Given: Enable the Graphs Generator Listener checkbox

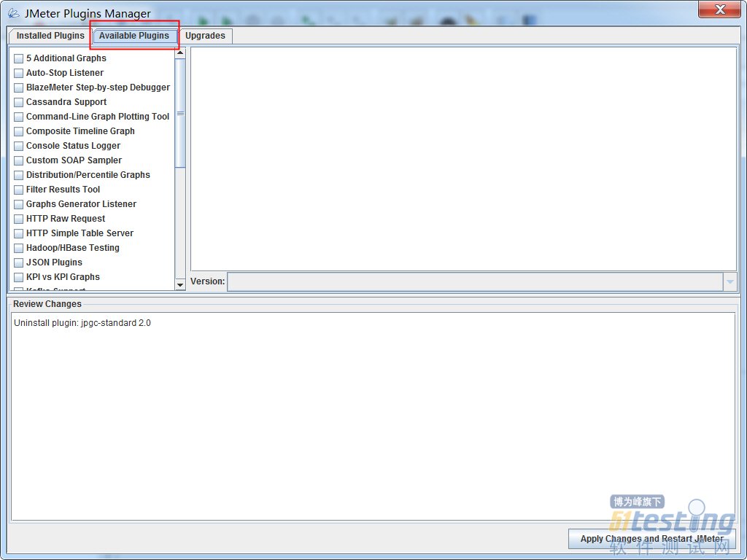Looking at the screenshot, I should [18, 204].
